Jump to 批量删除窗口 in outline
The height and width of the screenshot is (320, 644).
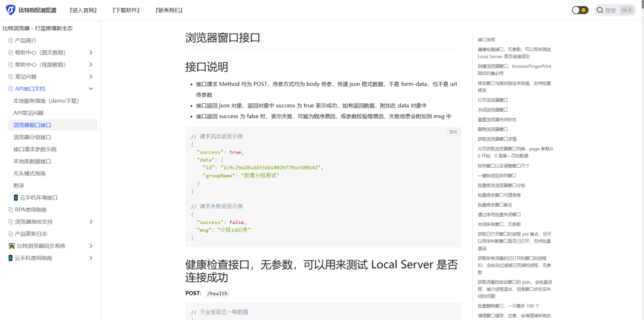[509, 306]
